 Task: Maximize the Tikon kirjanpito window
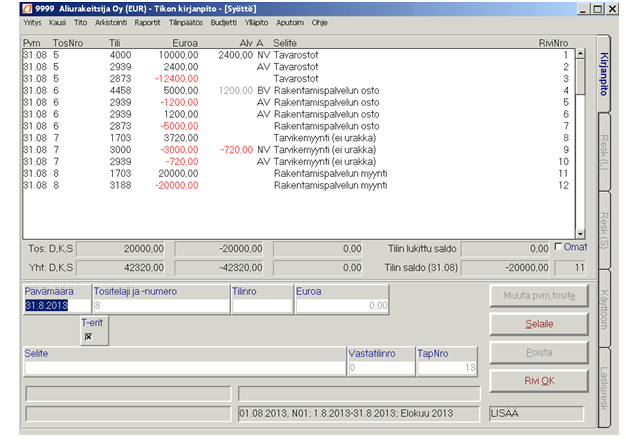598,9
